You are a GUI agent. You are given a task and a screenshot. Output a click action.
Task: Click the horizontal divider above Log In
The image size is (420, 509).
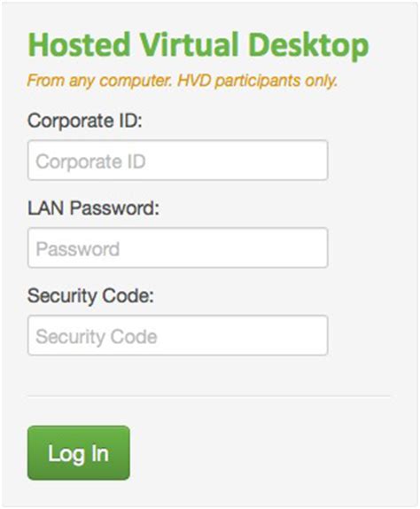pos(209,396)
